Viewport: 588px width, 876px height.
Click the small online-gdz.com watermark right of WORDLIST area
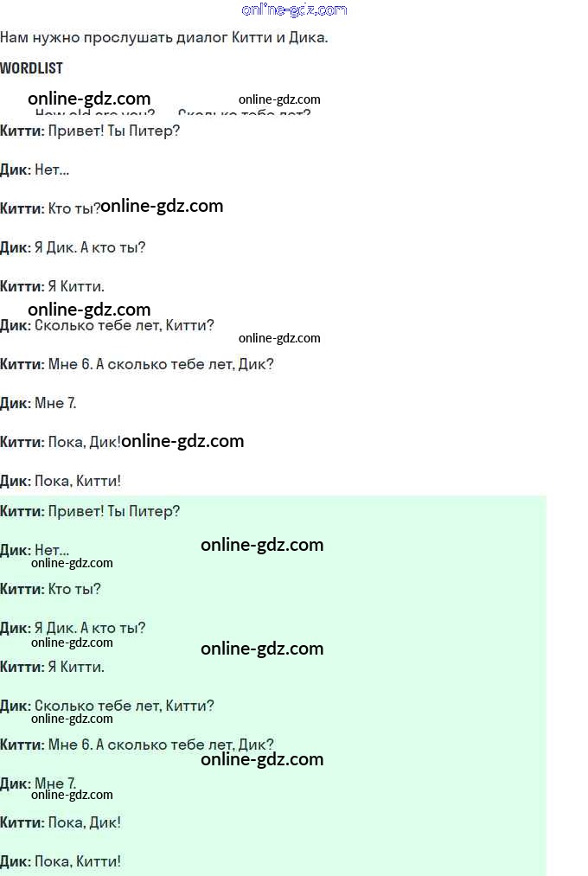pyautogui.click(x=279, y=99)
